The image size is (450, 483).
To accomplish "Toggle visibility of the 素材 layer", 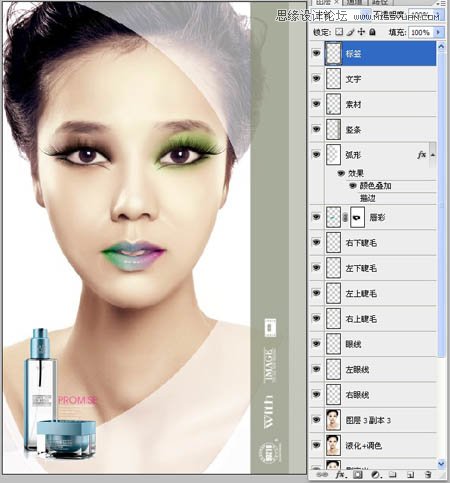I will pos(316,104).
